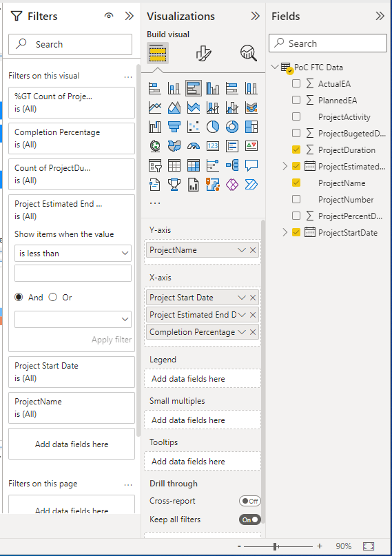Select the clustered bar chart visual
The image size is (392, 556).
coord(194,88)
